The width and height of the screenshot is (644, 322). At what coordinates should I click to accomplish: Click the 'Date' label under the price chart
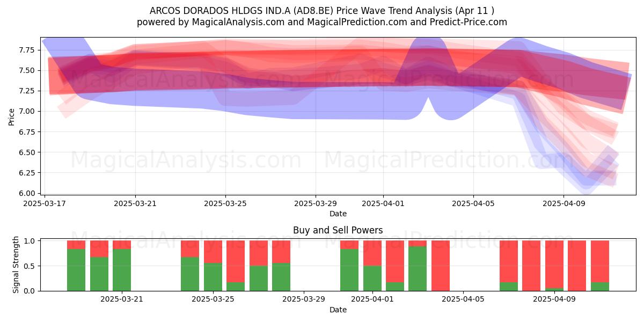338,214
